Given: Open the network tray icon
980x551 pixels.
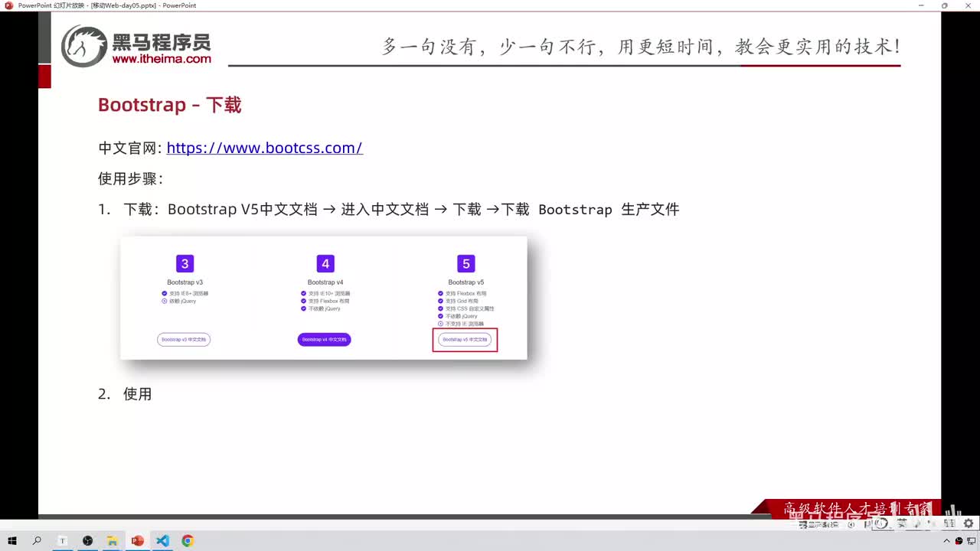Looking at the screenshot, I should click(970, 540).
